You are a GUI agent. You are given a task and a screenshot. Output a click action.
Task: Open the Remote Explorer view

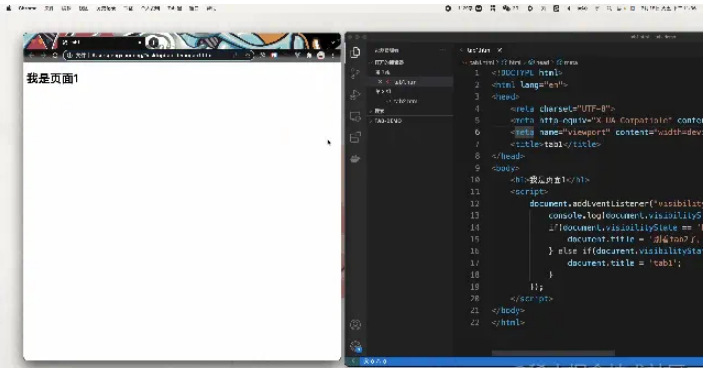355,116
